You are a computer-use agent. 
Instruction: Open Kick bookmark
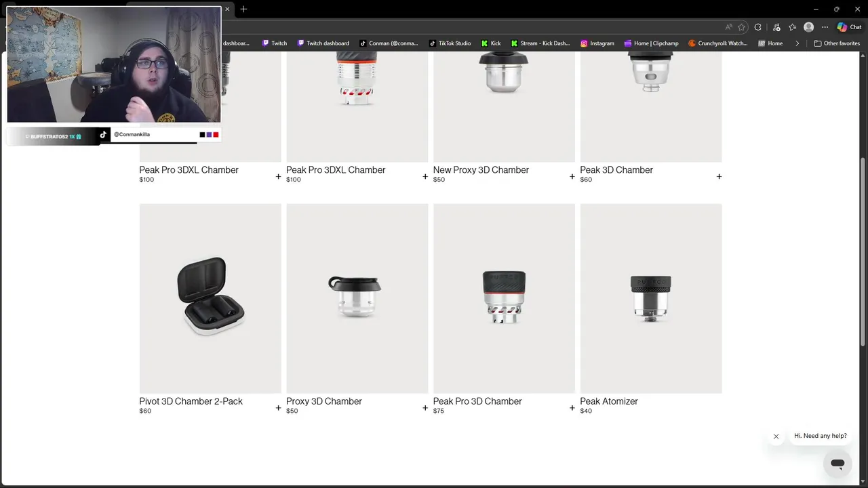coord(491,43)
